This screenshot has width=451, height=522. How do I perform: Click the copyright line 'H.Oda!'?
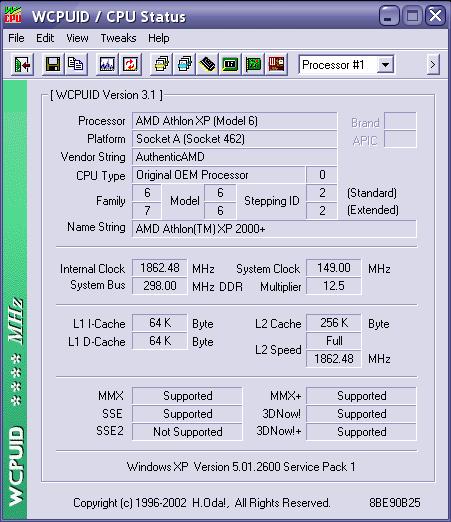(211, 503)
